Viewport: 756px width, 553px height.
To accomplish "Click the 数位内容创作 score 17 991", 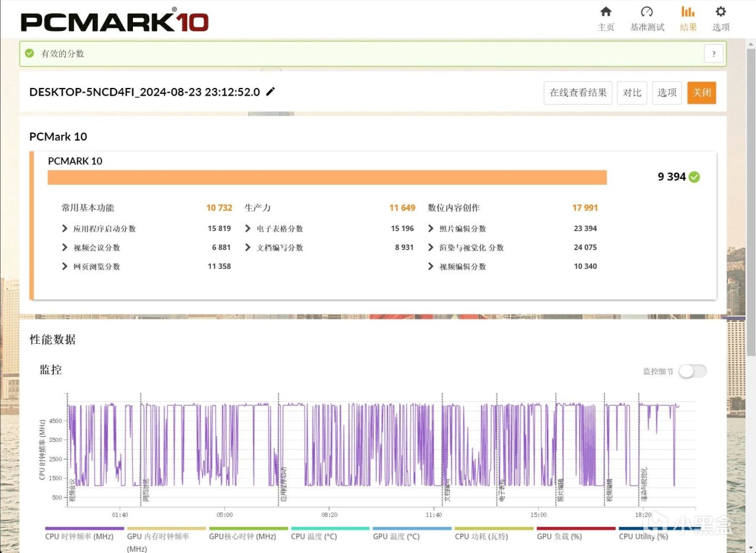I will 585,208.
